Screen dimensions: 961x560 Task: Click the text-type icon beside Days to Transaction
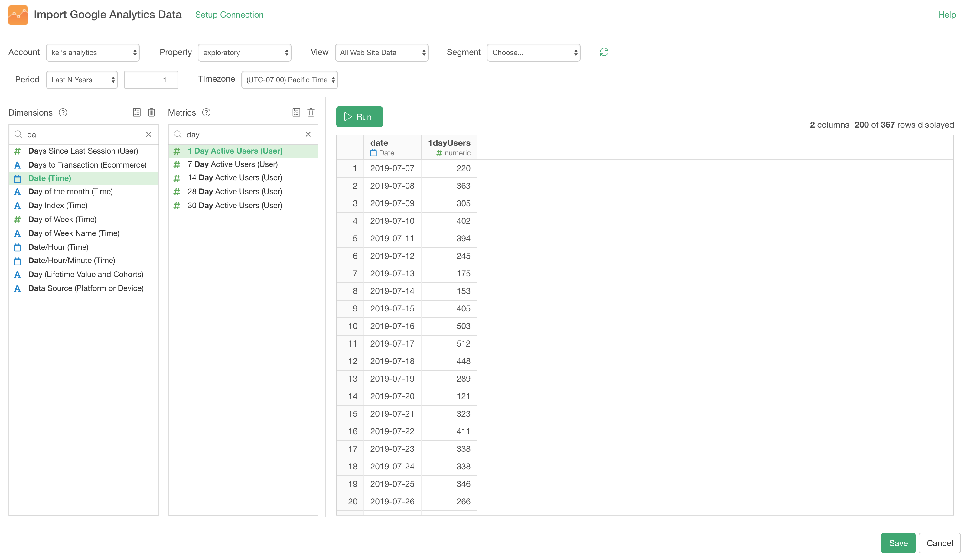pyautogui.click(x=18, y=165)
